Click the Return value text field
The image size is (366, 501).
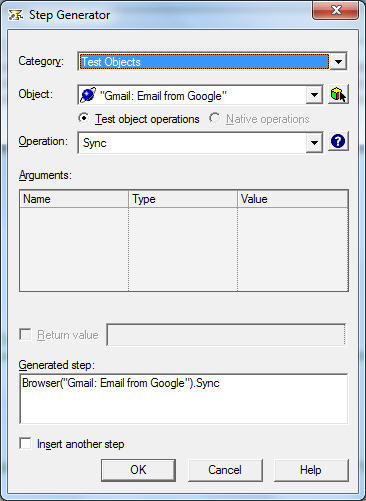226,334
